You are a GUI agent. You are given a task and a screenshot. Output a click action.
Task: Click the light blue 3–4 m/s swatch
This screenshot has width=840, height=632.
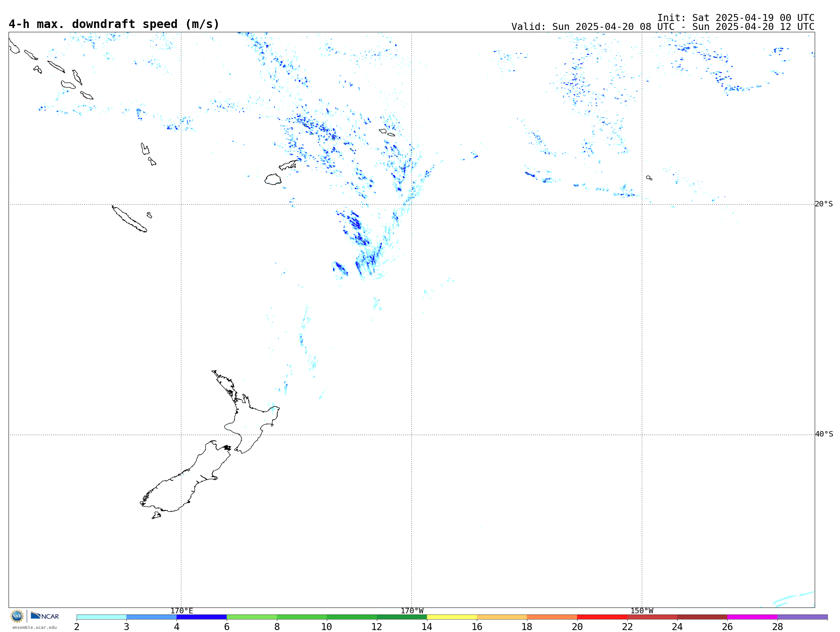coord(152,617)
